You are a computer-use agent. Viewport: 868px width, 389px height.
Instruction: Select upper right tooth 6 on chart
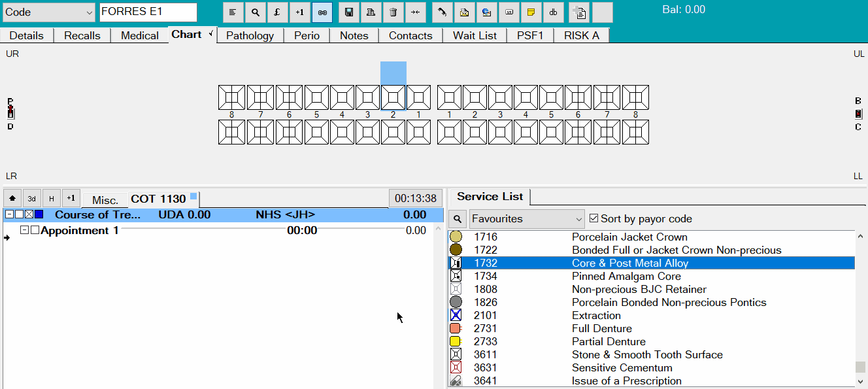point(289,97)
